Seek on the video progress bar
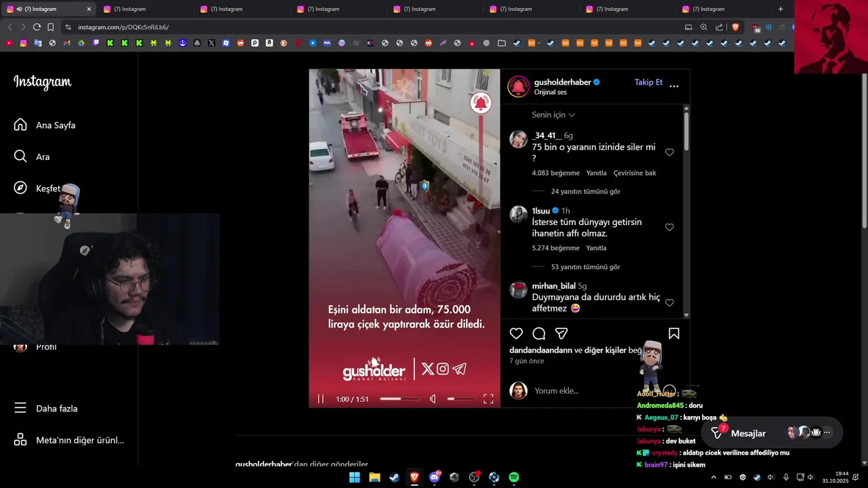 point(399,399)
